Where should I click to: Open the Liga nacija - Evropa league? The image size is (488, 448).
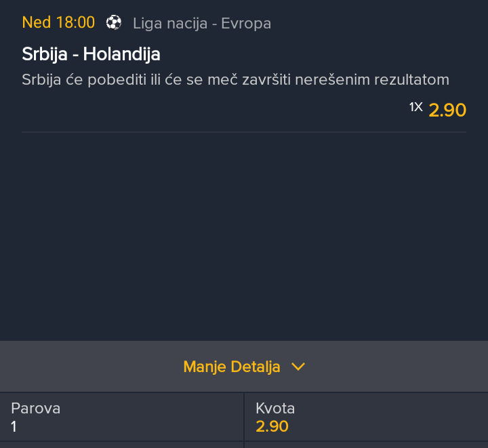(202, 24)
